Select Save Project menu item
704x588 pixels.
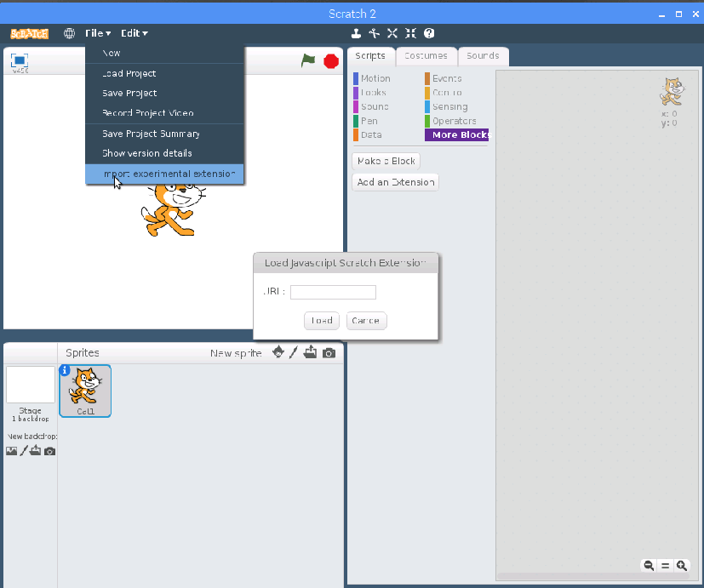tap(164, 94)
